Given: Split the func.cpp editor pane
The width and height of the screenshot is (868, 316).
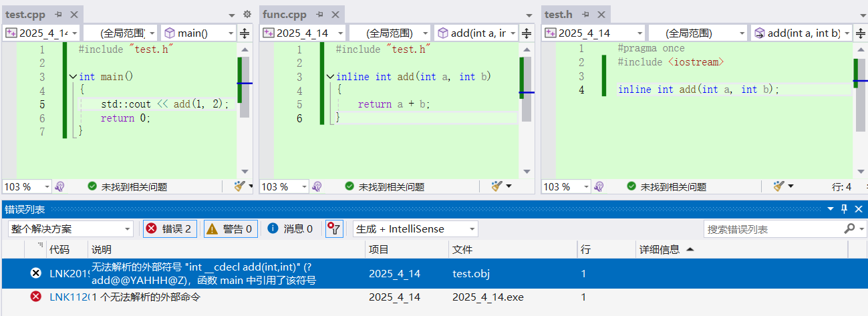Looking at the screenshot, I should pos(527,33).
